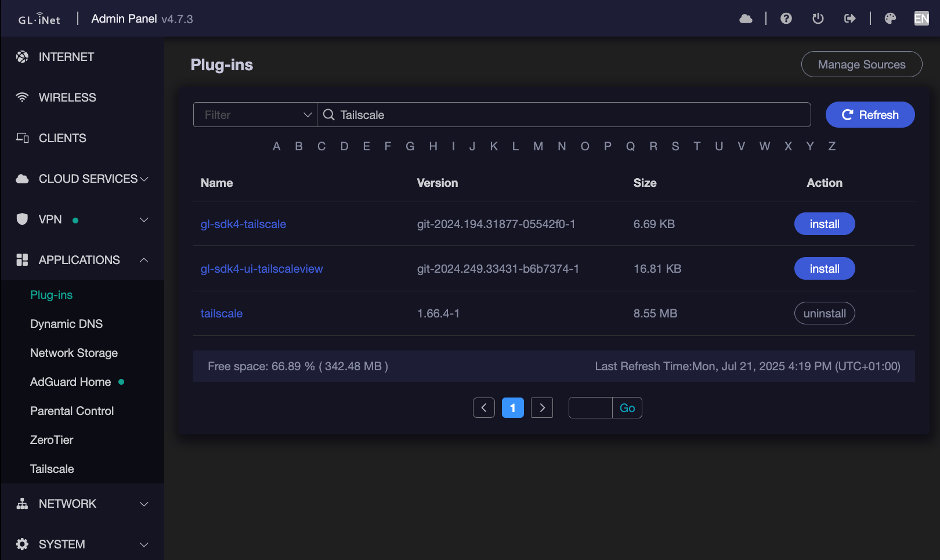Image resolution: width=940 pixels, height=560 pixels.
Task: Open the Filter dropdown
Action: tap(255, 115)
